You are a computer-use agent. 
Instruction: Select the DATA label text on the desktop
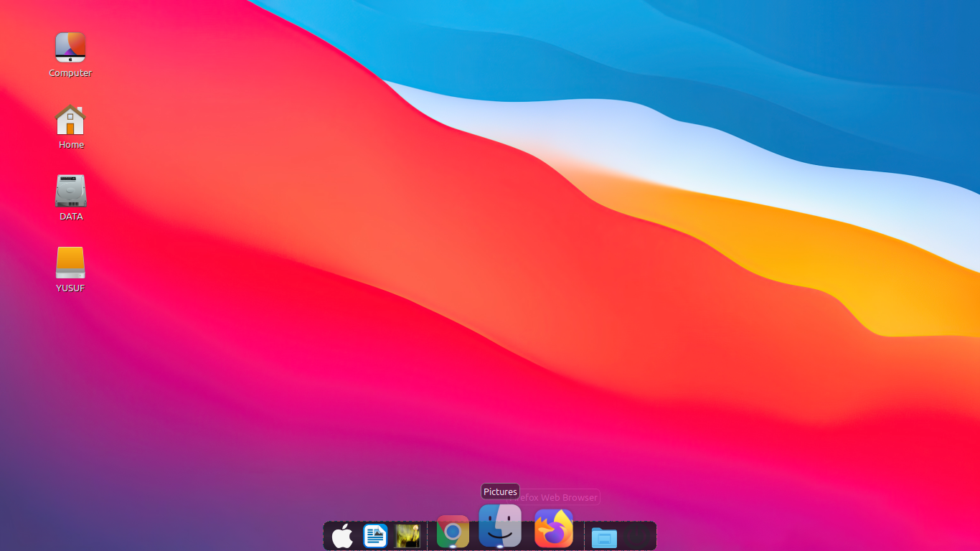[x=70, y=216]
